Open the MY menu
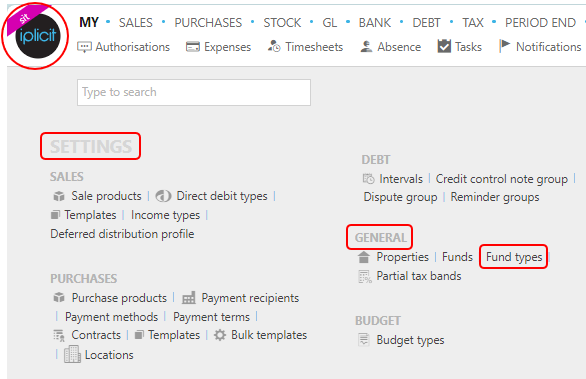Image resolution: width=586 pixels, height=379 pixels. 89,22
